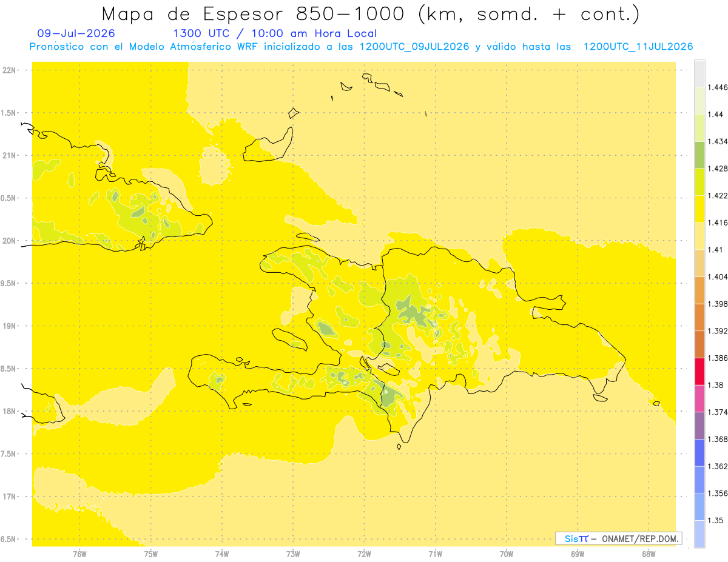Click the gray top legend swatch above 1.446
The width and height of the screenshot is (728, 562).
point(699,73)
